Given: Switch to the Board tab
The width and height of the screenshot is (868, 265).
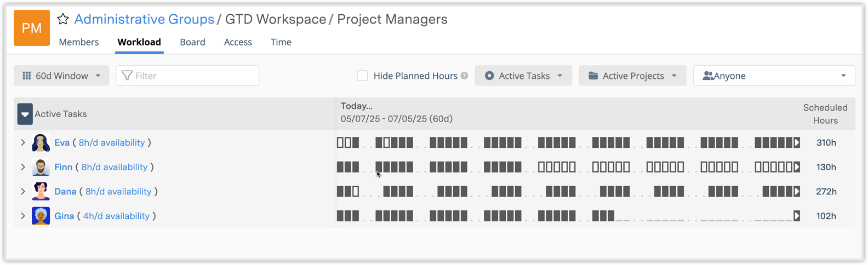Looking at the screenshot, I should pyautogui.click(x=192, y=42).
